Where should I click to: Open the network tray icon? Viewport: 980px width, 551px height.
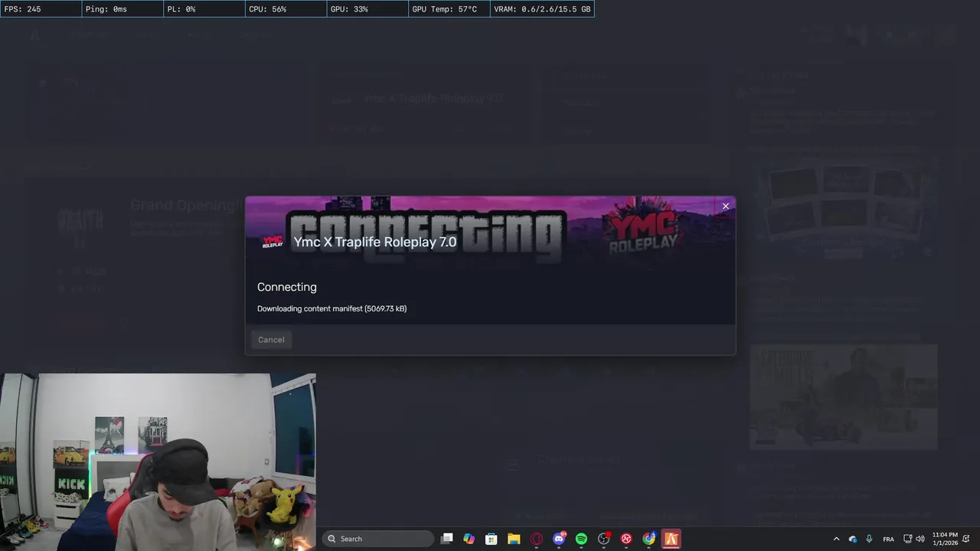pos(908,539)
